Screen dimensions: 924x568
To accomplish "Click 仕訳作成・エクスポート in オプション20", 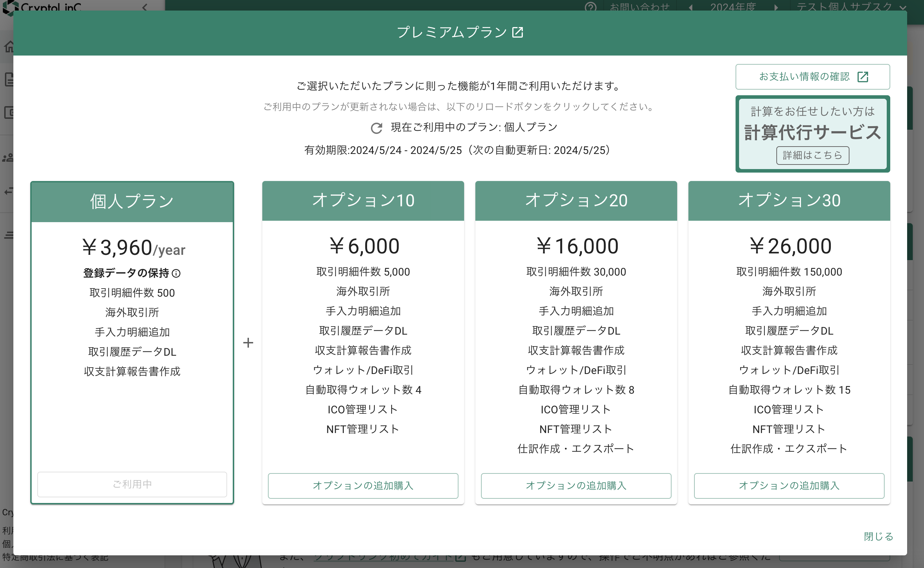I will pyautogui.click(x=576, y=449).
